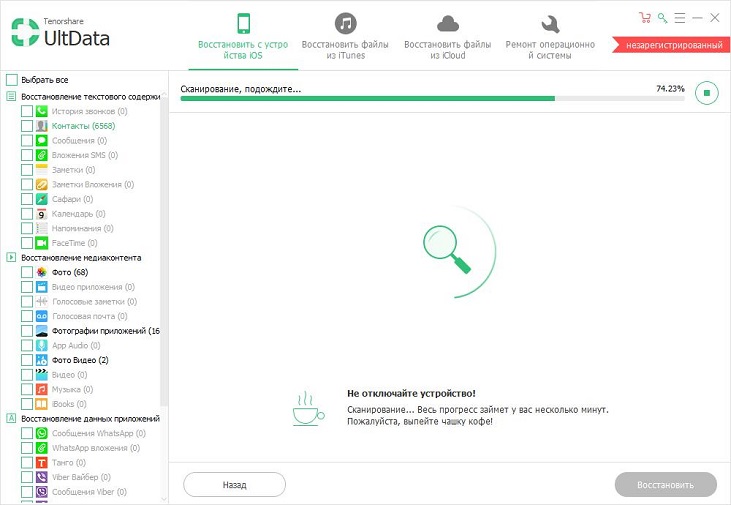
Task: Tick the Выбрать все checkbox
Action: [12, 80]
